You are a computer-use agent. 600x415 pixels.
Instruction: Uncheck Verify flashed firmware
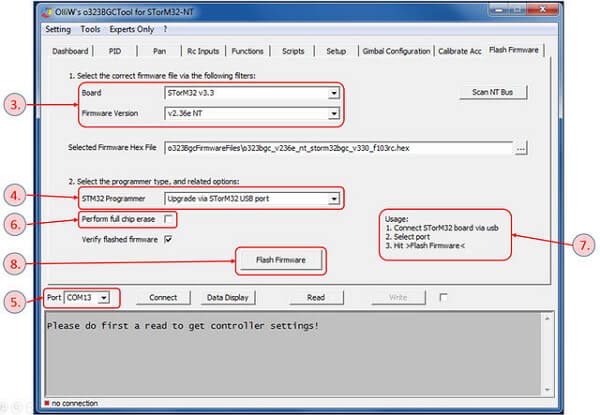[168, 239]
